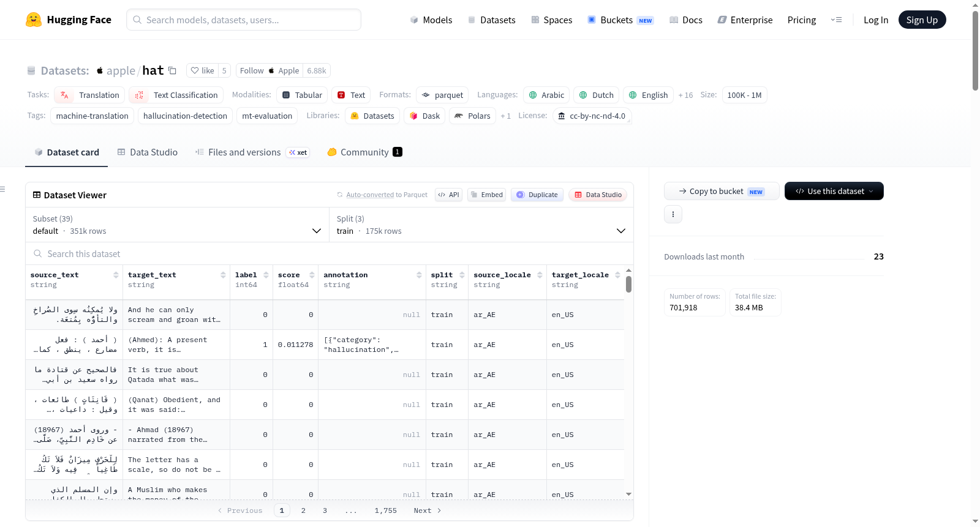Open Buckets in the top navigation
This screenshot has height=527, width=980.
pyautogui.click(x=620, y=20)
